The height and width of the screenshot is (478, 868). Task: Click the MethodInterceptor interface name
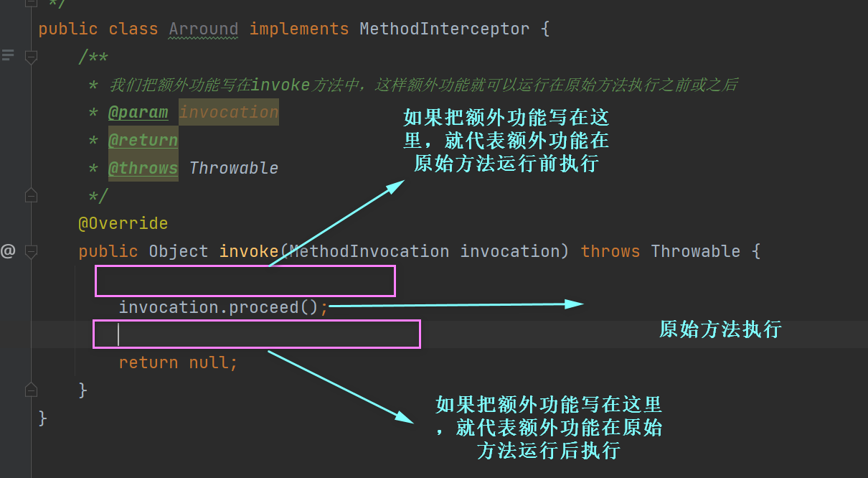pyautogui.click(x=445, y=29)
